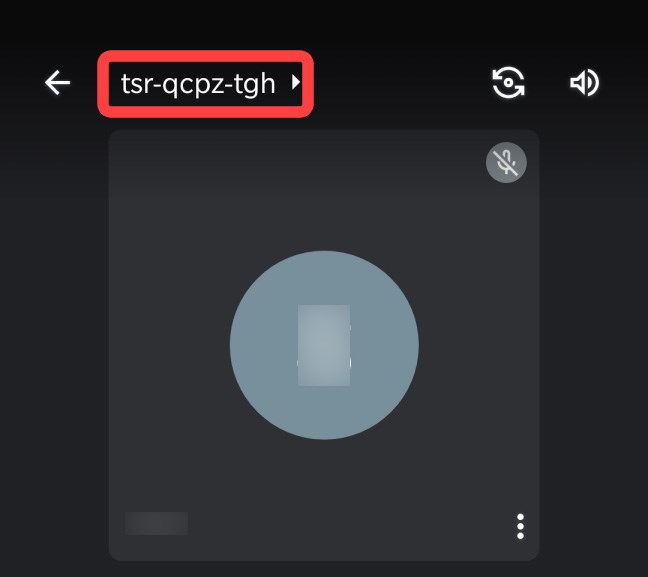Click the blurred initials inside the avatar
The width and height of the screenshot is (648, 577).
[x=324, y=346]
